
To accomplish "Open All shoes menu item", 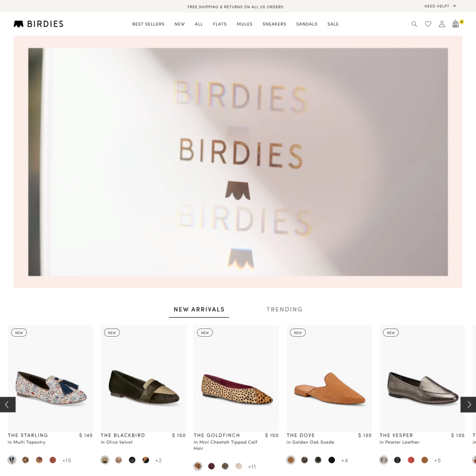I will click(199, 24).
